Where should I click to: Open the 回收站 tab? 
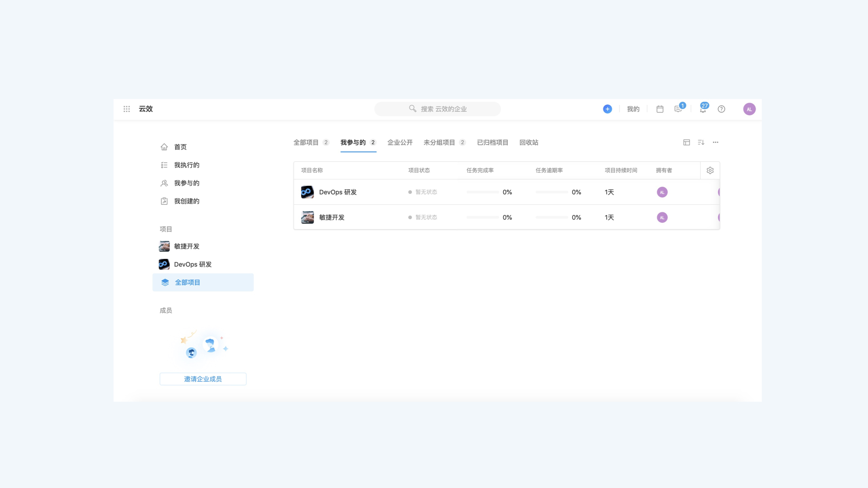[x=528, y=142]
